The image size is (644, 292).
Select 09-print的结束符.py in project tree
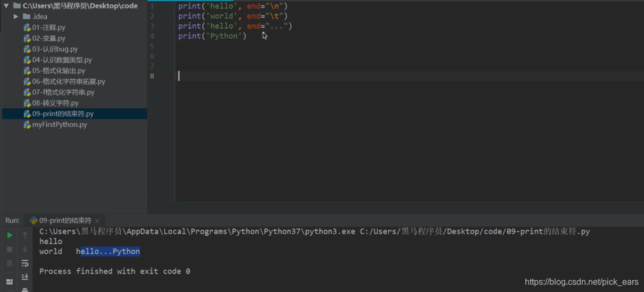(74, 114)
